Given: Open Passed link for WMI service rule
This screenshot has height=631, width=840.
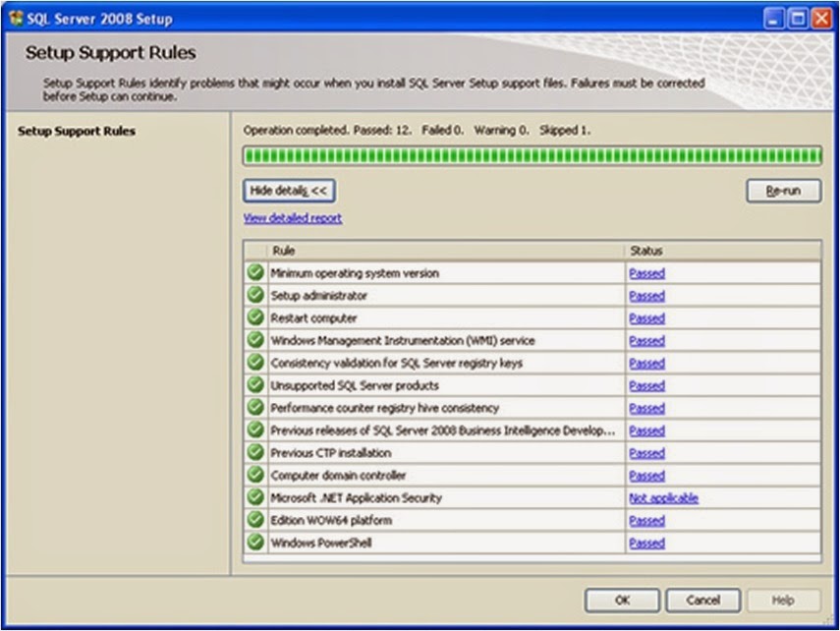Looking at the screenshot, I should [646, 341].
